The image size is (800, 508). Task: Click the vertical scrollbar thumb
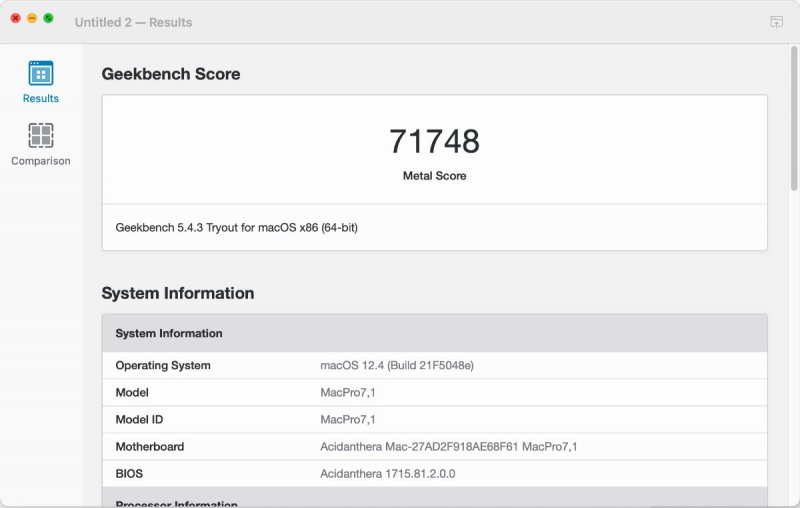794,120
